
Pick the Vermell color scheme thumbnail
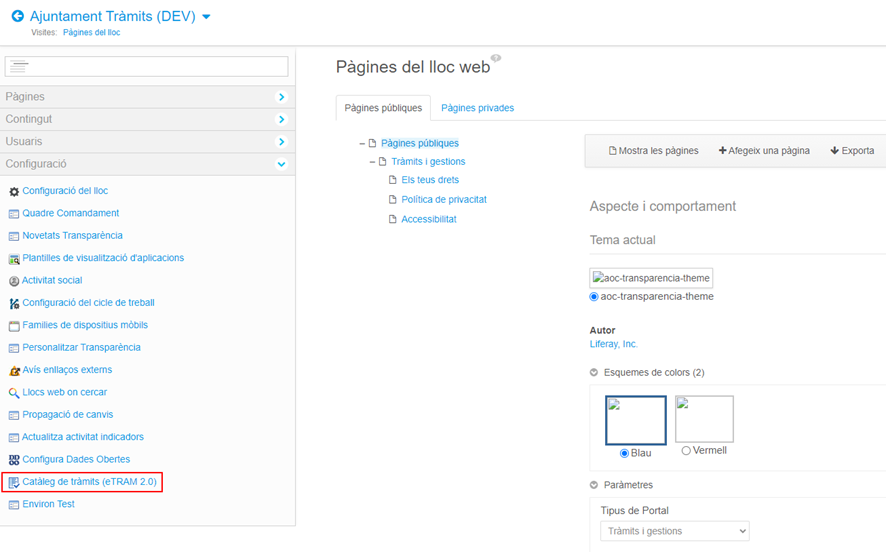(x=704, y=419)
